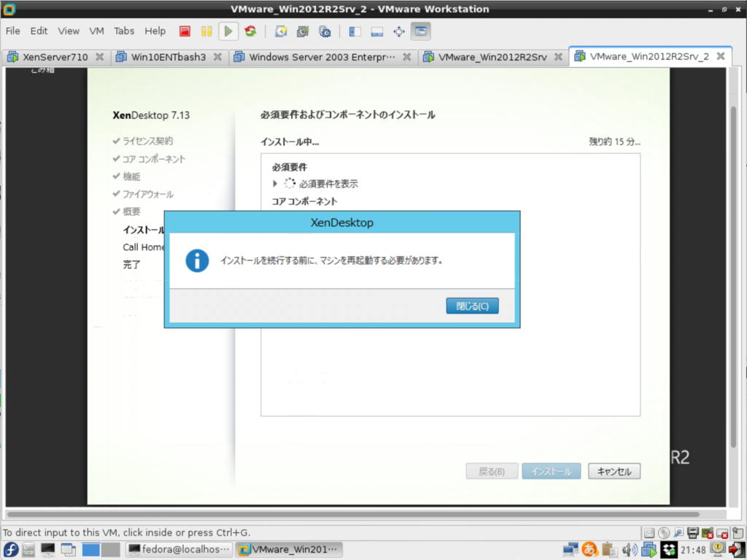The height and width of the screenshot is (560, 747).
Task: Open the file manager taskbar launcher
Action: [x=28, y=550]
